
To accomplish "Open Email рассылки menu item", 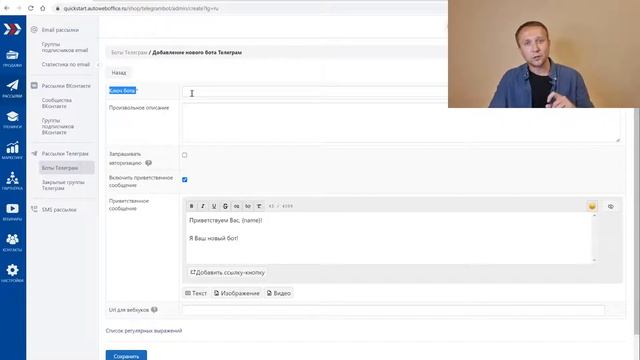I will (x=60, y=30).
